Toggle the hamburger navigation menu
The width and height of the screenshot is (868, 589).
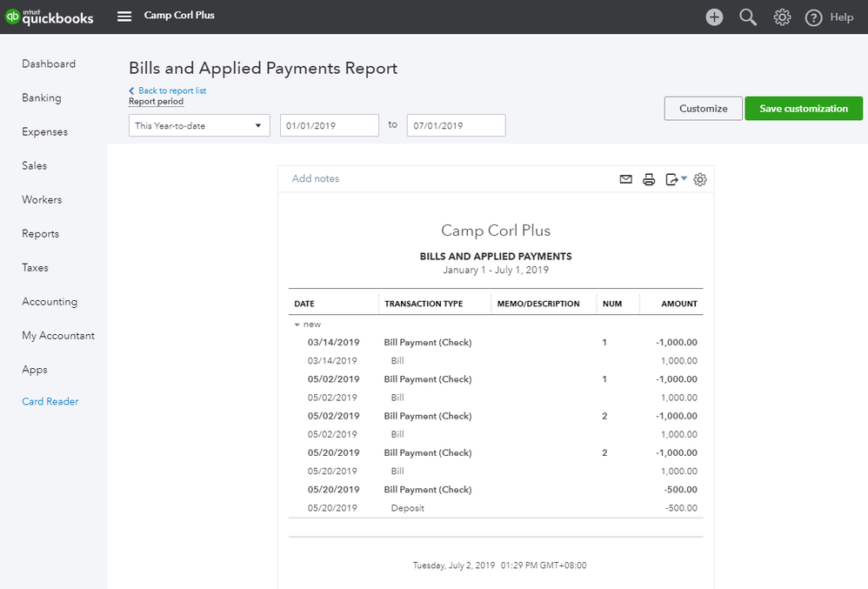pos(124,17)
